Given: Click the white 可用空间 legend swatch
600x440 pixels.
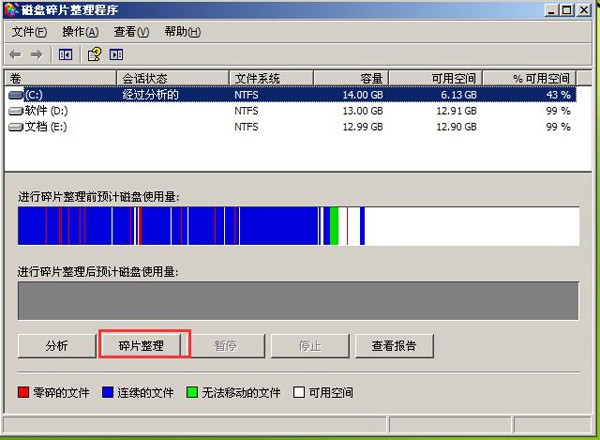Looking at the screenshot, I should (x=299, y=392).
